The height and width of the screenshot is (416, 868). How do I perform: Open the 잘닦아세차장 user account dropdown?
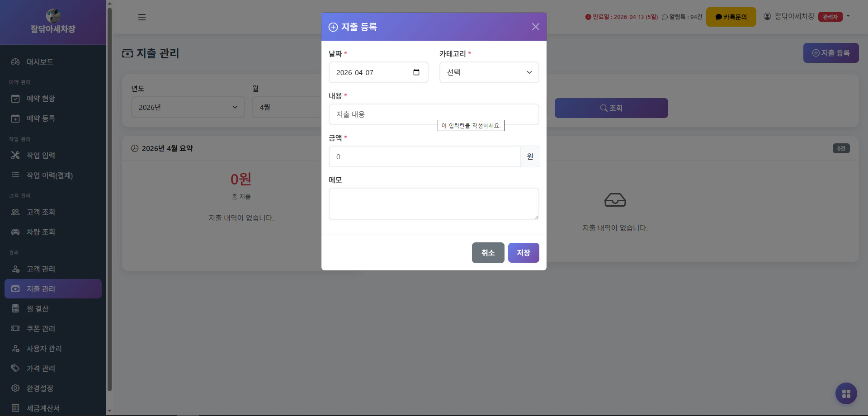807,17
